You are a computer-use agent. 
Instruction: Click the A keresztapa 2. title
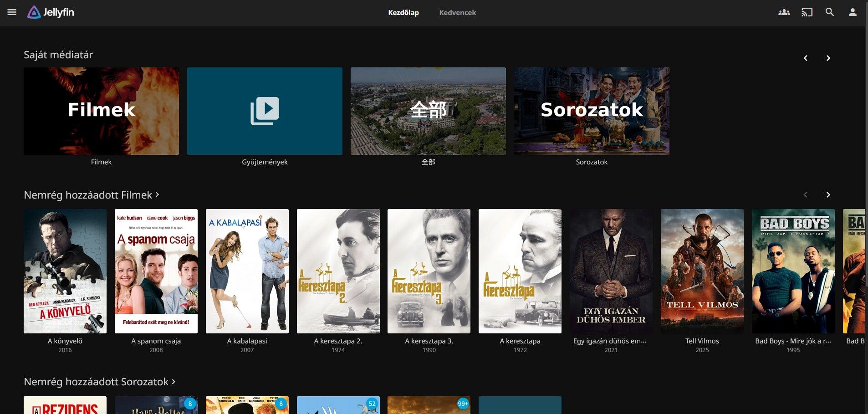[338, 341]
